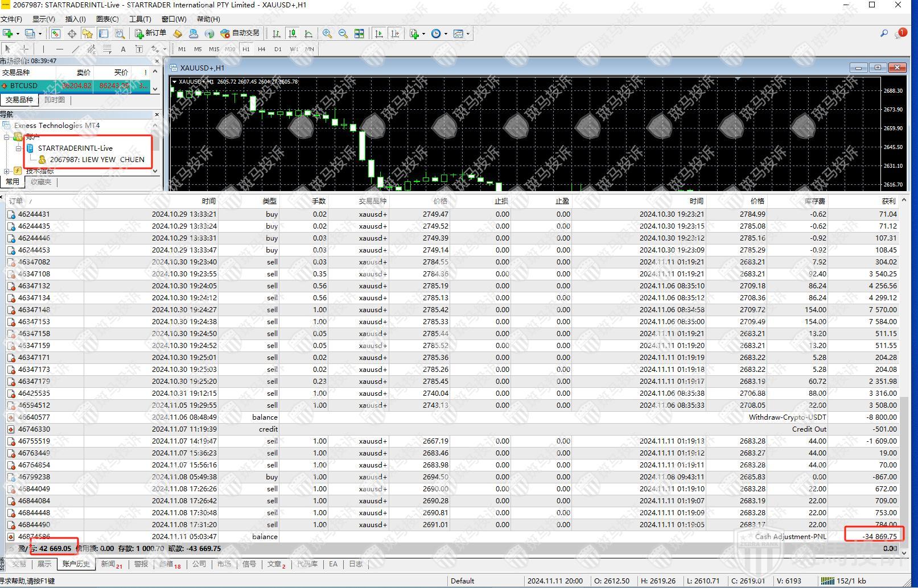Screen dimensions: 918x588
Task: Switch chart to candlestick mode icon
Action: 293,34
